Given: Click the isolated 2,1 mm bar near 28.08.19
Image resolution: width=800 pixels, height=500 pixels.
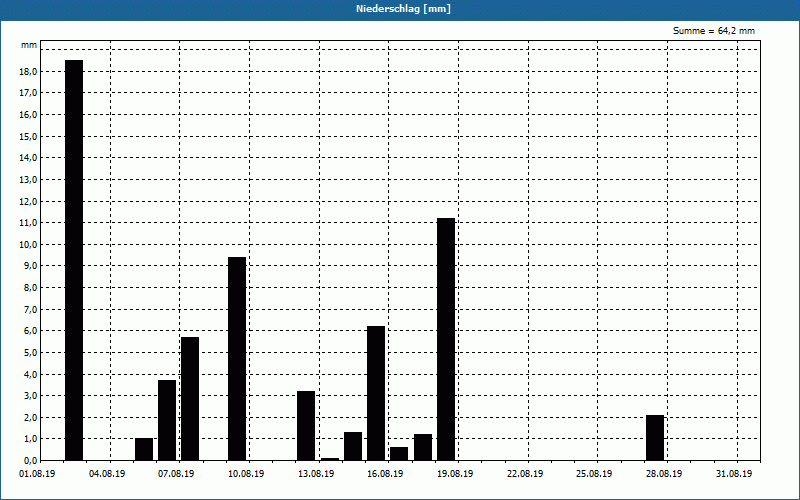Looking at the screenshot, I should coord(655,438).
